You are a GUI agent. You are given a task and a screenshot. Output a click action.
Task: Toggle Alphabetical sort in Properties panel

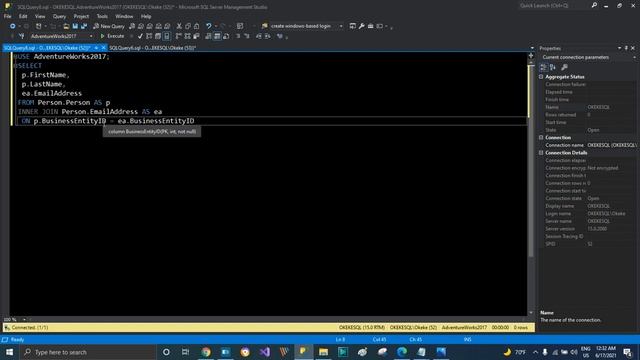(x=553, y=67)
